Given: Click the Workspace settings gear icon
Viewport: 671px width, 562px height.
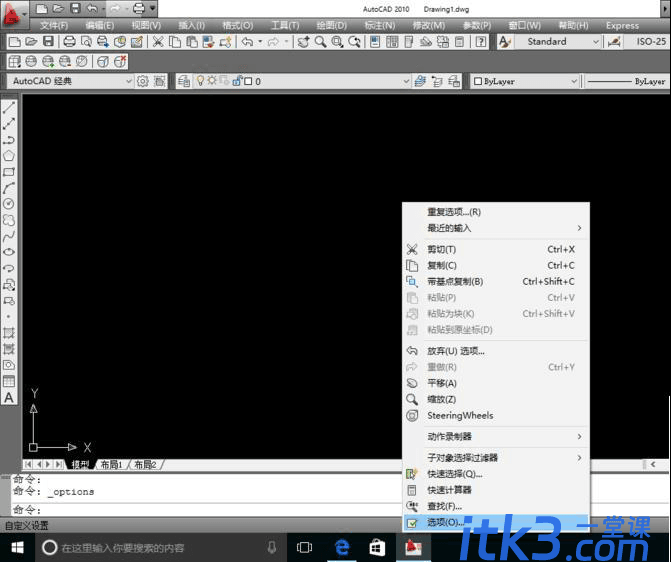Looking at the screenshot, I should (143, 81).
